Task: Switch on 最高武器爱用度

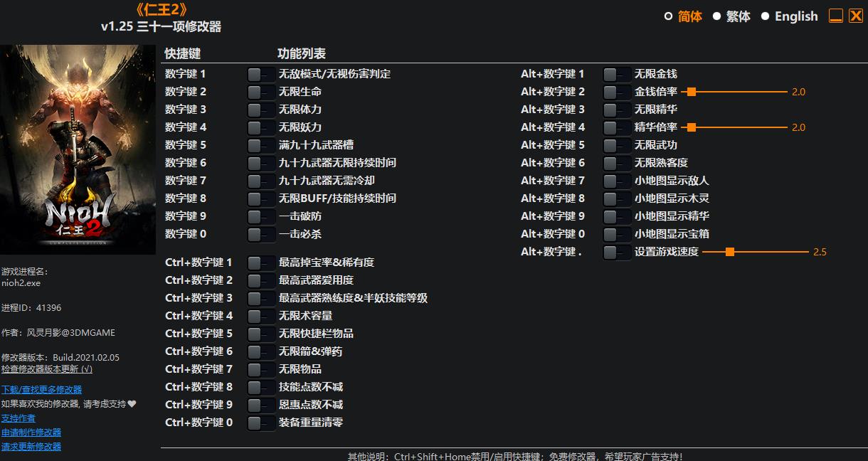Action: coord(261,280)
